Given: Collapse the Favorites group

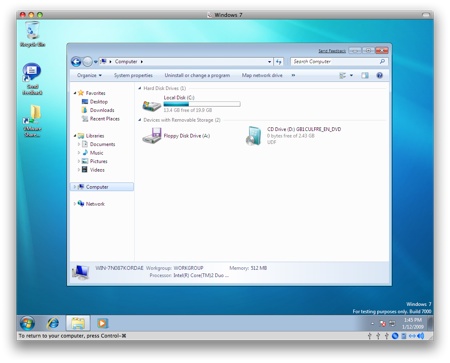Looking at the screenshot, I should [75, 93].
